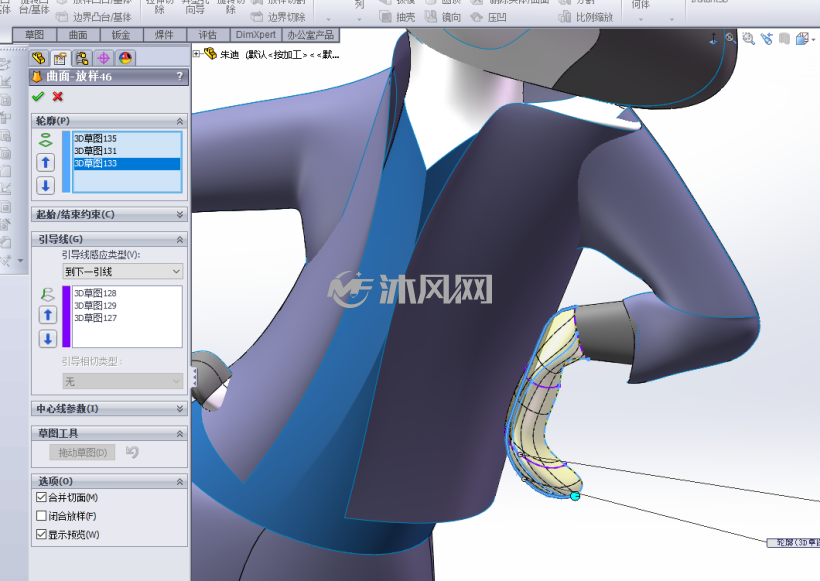Click the 压凹 (Indent) tool

(489, 17)
